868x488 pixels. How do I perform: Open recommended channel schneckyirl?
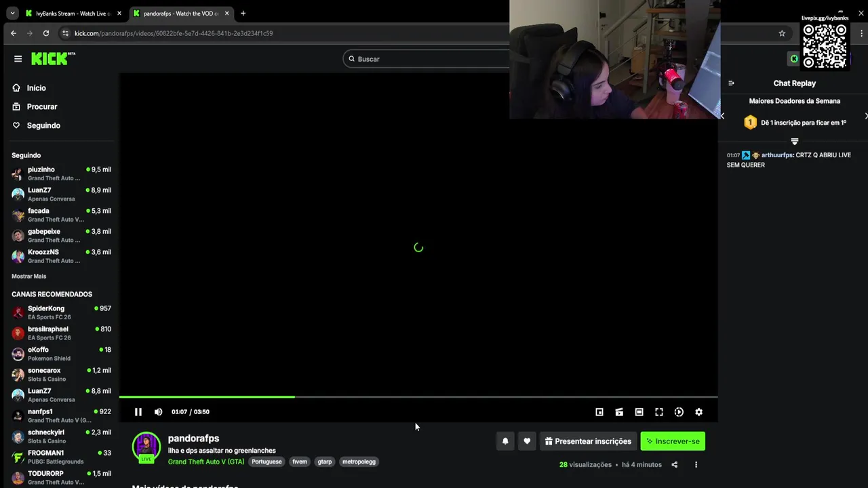[x=61, y=436]
